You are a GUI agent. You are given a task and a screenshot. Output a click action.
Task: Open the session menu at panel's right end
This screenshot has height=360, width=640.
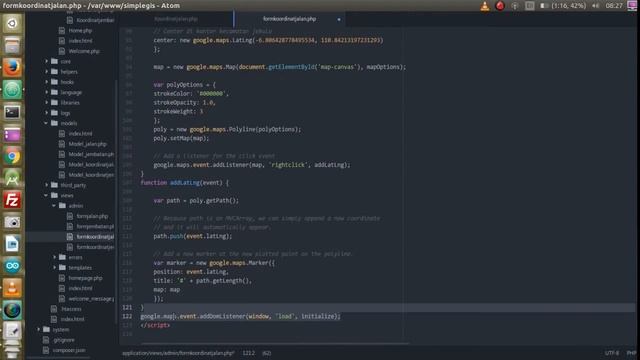pos(632,6)
